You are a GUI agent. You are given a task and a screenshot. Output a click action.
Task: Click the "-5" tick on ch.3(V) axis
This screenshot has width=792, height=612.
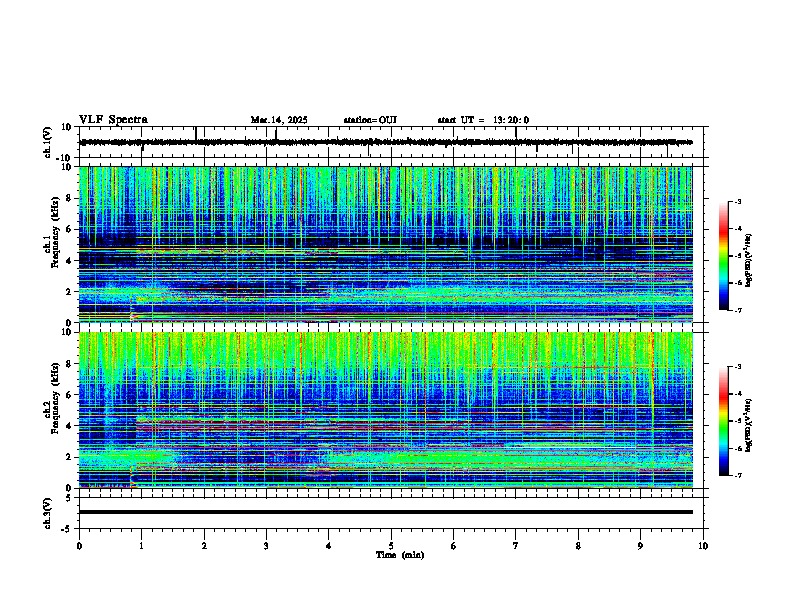68,529
